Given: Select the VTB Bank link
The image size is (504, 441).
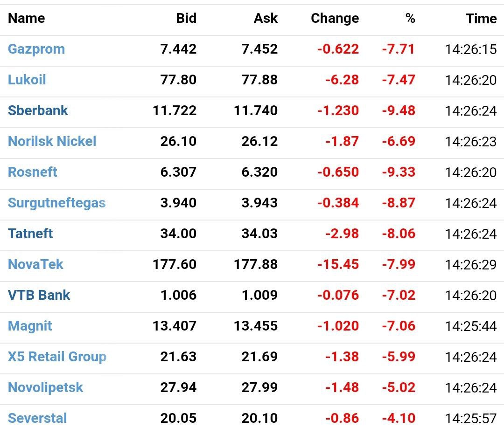Looking at the screenshot, I should point(39,295).
